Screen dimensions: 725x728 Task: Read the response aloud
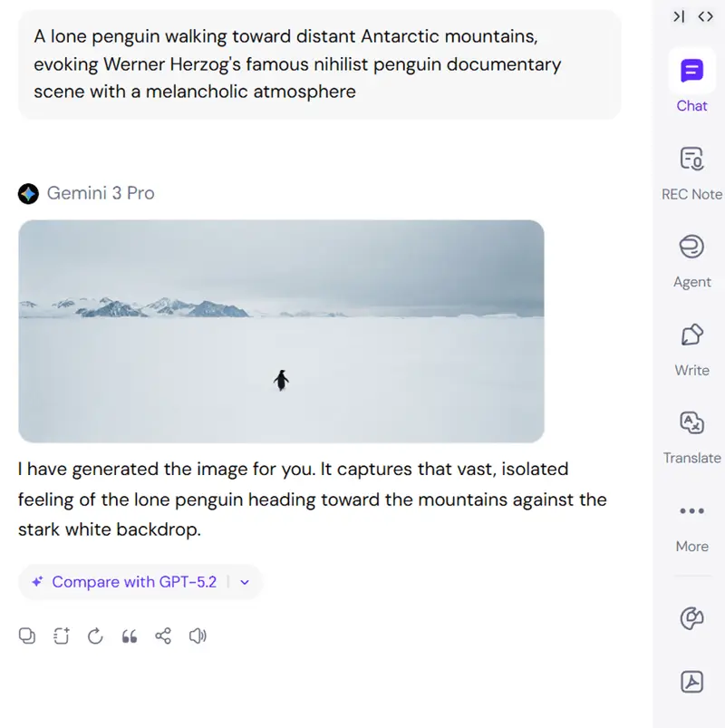coord(198,636)
